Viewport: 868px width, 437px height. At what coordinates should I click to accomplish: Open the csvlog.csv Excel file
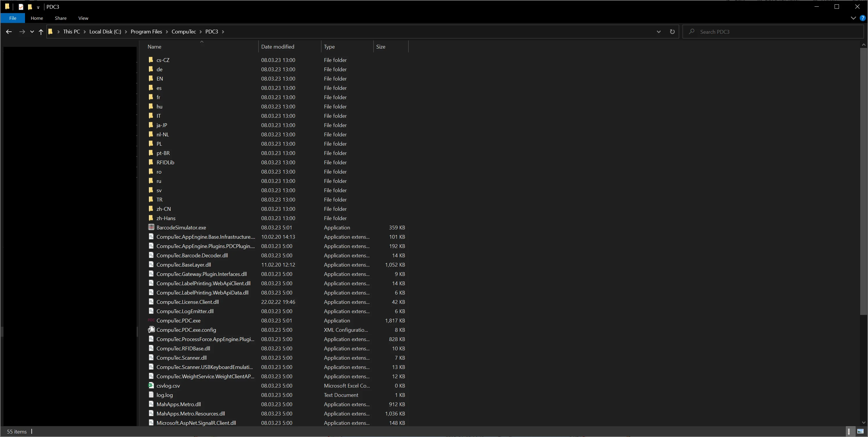[x=168, y=386]
